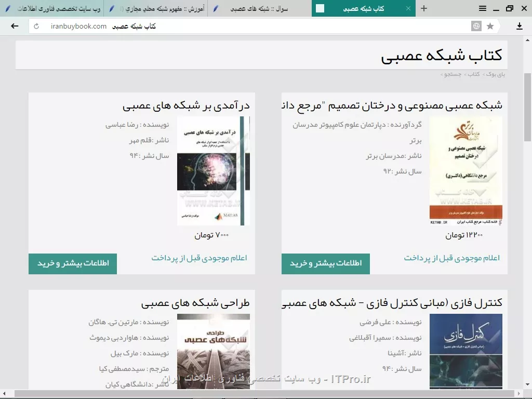532x399 pixels.
Task: Click the browser back arrow
Action: pos(15,26)
